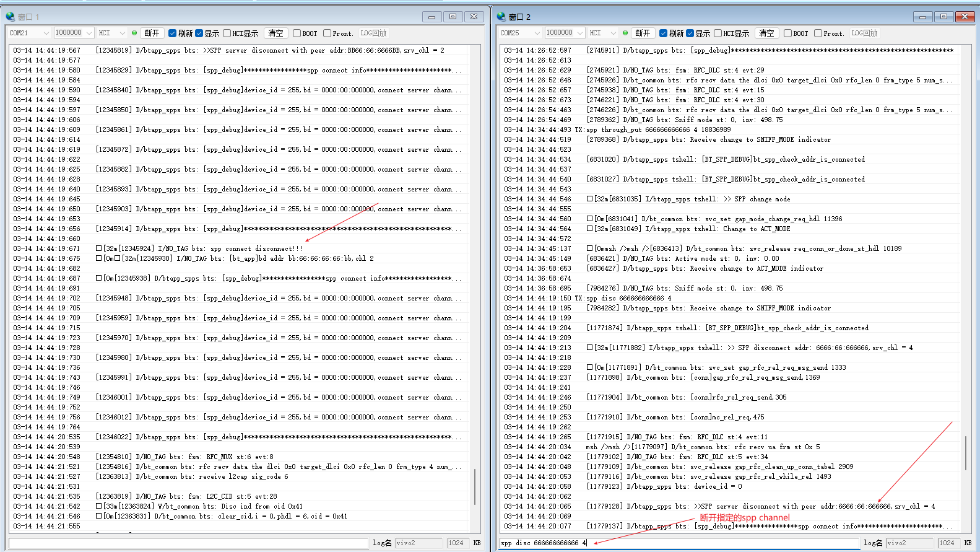Minimize the 窗口 2 window
Image resolution: width=980 pixels, height=552 pixels.
[x=922, y=17]
